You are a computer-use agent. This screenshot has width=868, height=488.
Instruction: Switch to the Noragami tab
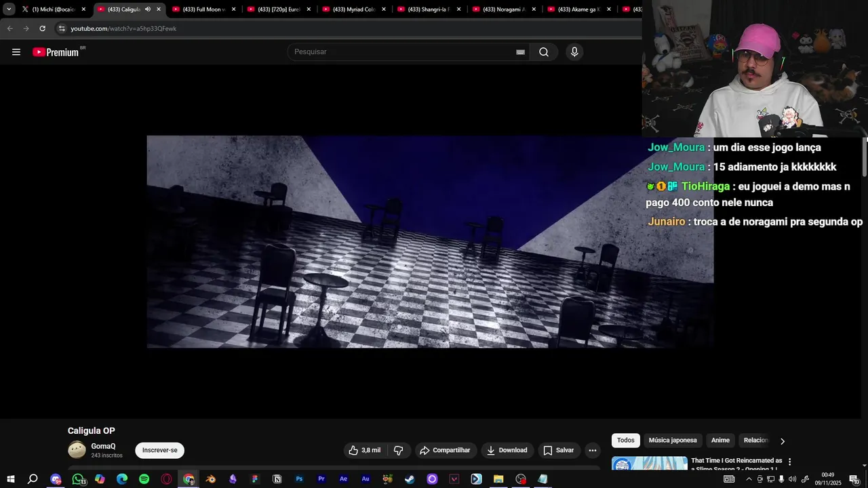tap(503, 9)
